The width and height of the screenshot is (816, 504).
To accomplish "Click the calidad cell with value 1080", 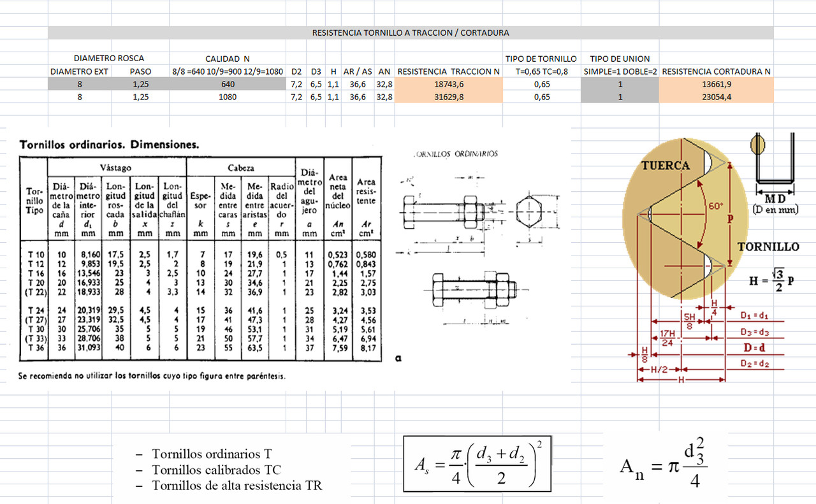I will coord(227,97).
